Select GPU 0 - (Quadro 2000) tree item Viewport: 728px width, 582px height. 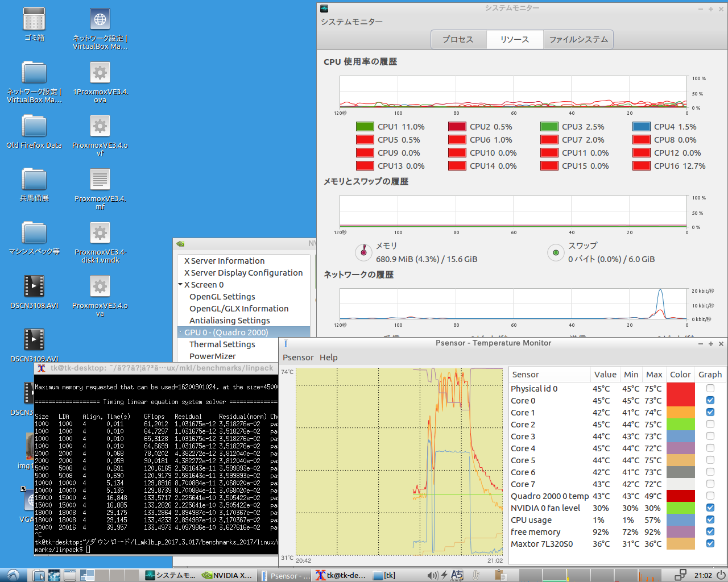click(226, 332)
